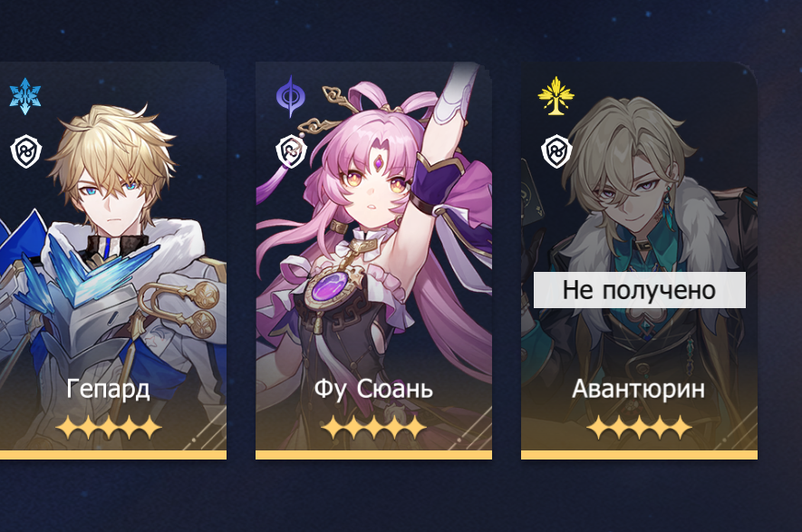Click the five-star rating on Фу Сюань card
Image resolution: width=802 pixels, height=532 pixels.
click(x=373, y=428)
